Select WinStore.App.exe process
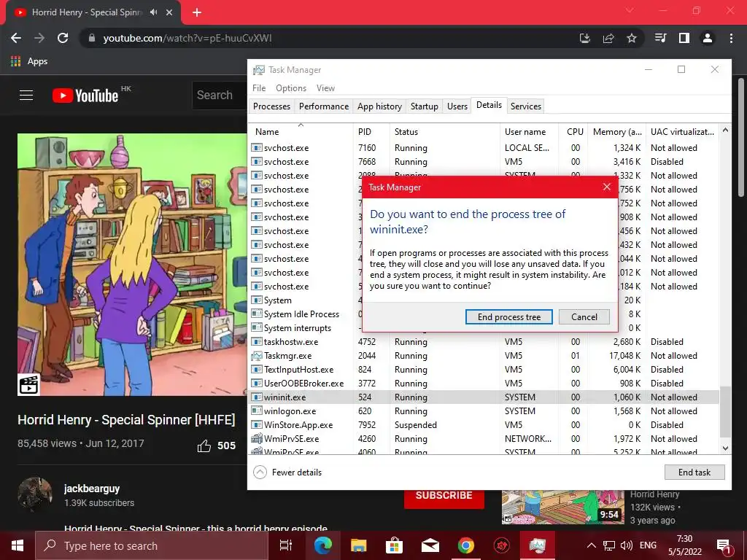Screen dimensions: 747x560 (x=484, y=425)
